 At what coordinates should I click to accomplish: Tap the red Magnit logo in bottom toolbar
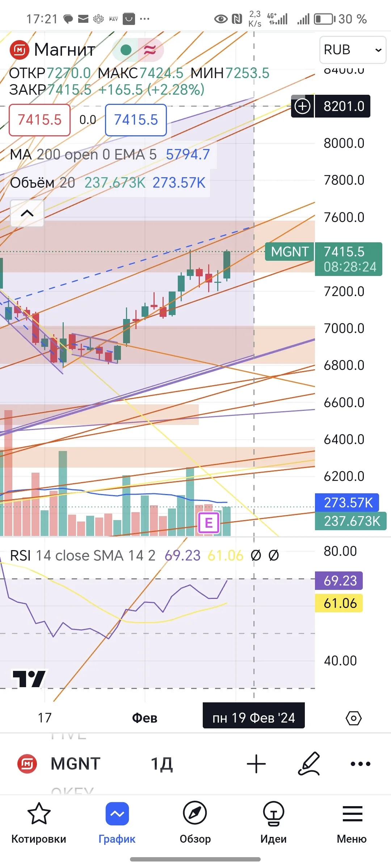[27, 764]
